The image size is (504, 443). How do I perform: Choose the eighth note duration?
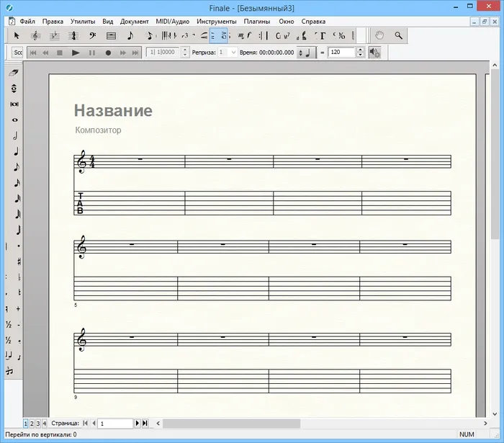click(17, 167)
